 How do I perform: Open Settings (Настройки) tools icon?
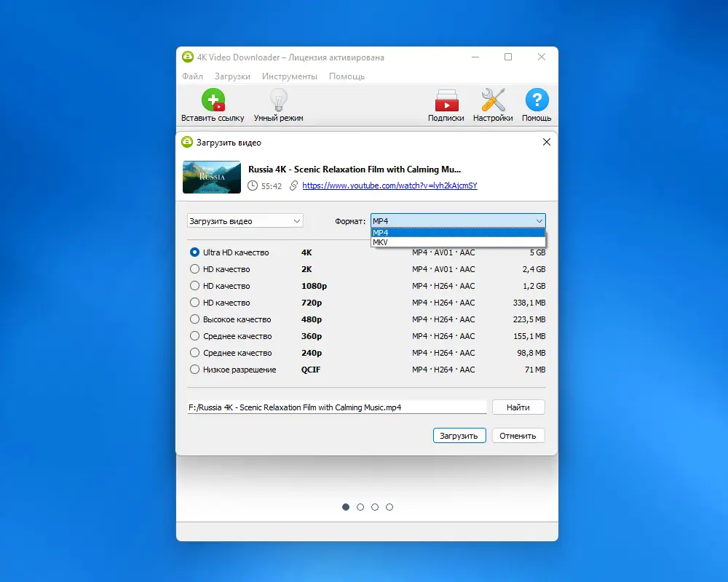493,100
